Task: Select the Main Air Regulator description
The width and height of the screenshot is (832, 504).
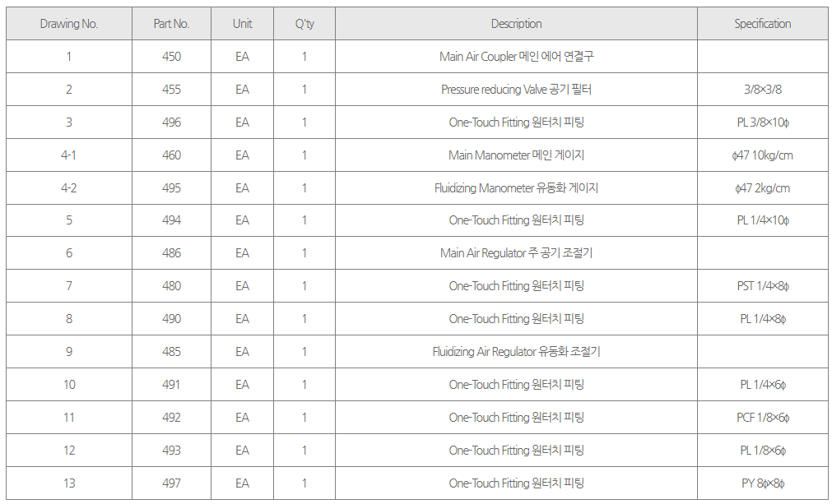Action: 516,253
